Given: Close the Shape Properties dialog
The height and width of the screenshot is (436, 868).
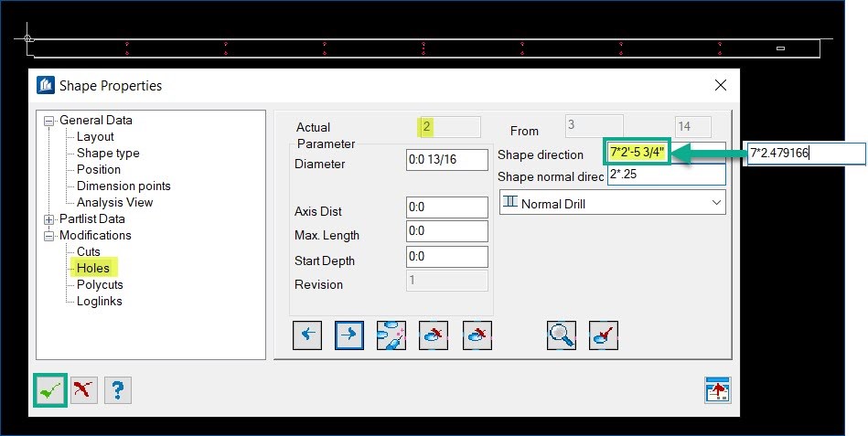Looking at the screenshot, I should 720,85.
